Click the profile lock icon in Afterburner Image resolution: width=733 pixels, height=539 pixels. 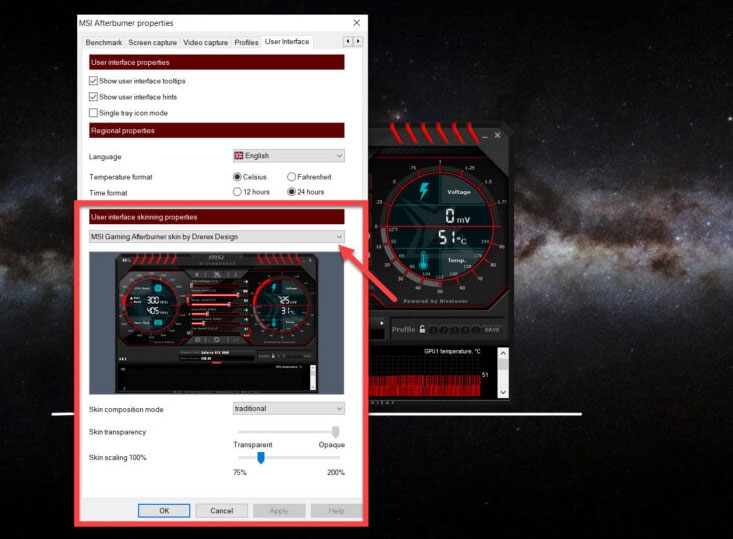click(x=422, y=329)
